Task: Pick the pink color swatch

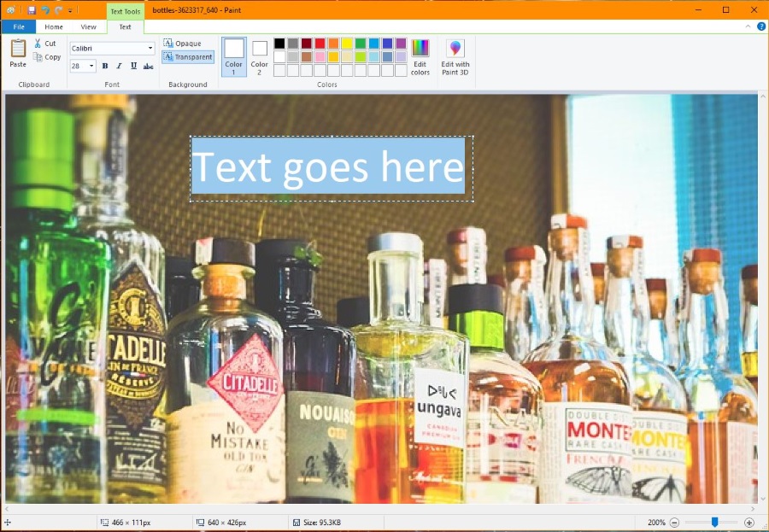Action: click(x=320, y=57)
